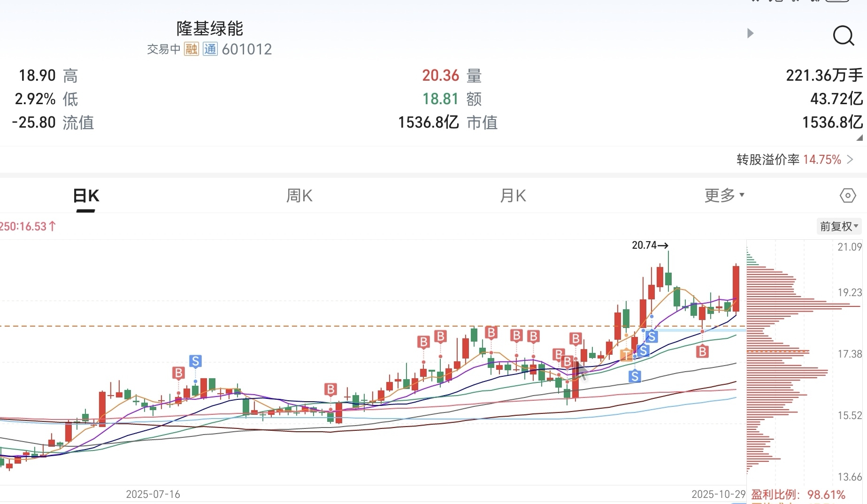Tap the date label 2025-10-29
The image size is (867, 504).
click(718, 494)
